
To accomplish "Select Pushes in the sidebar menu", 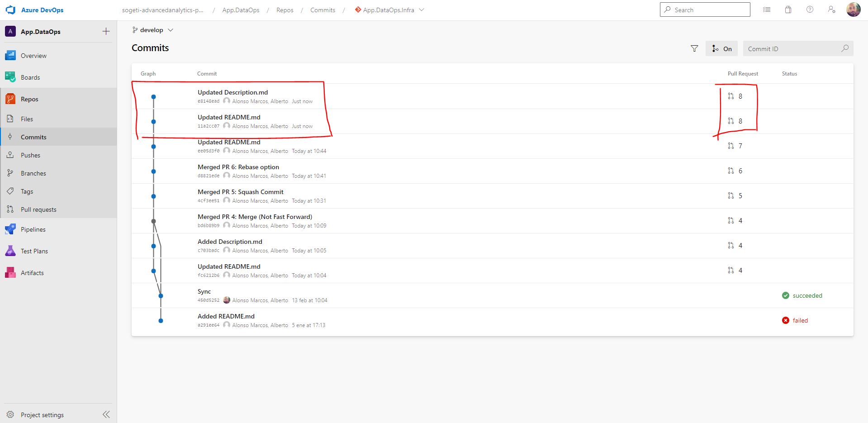I will (x=30, y=155).
